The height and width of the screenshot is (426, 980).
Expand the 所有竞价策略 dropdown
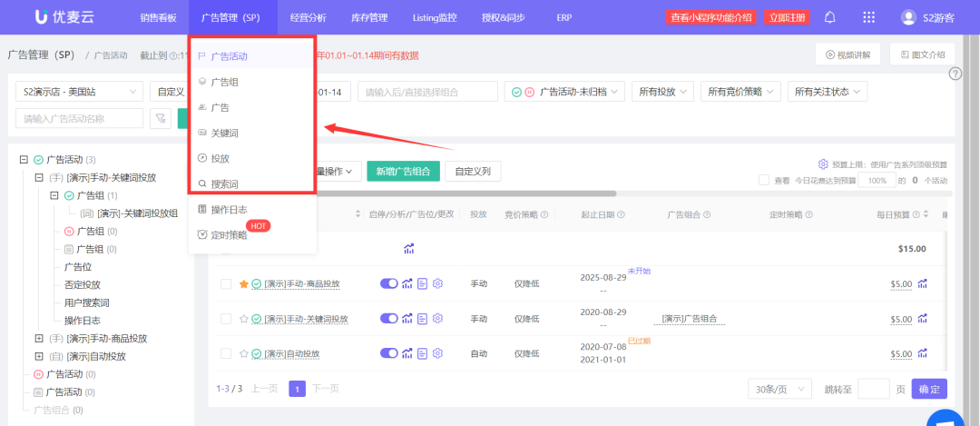pos(743,92)
